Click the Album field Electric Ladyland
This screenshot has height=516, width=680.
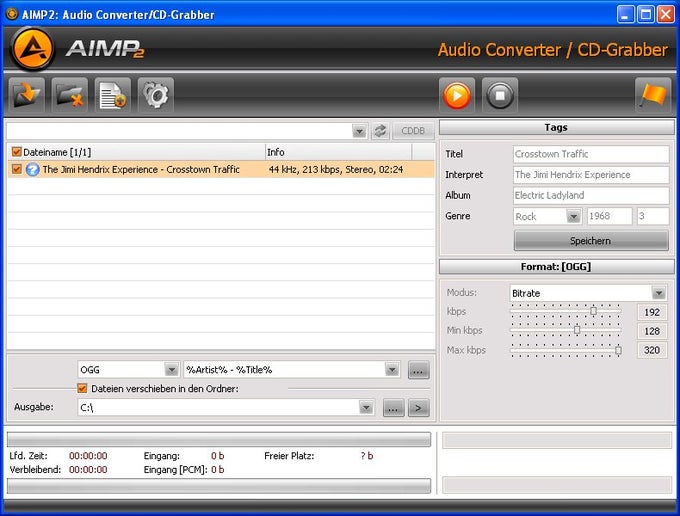coord(591,196)
